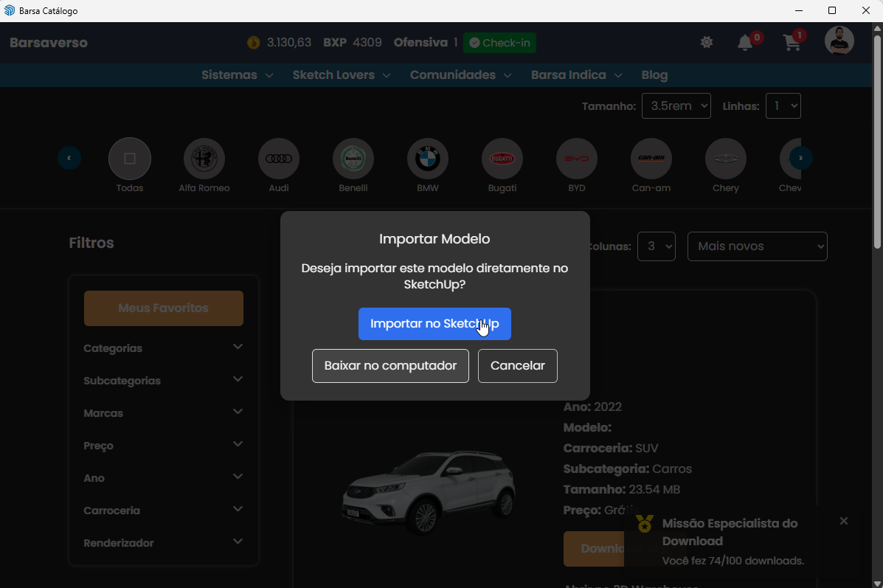This screenshot has height=588, width=883.
Task: Toggle the theme brightness icon
Action: (707, 43)
